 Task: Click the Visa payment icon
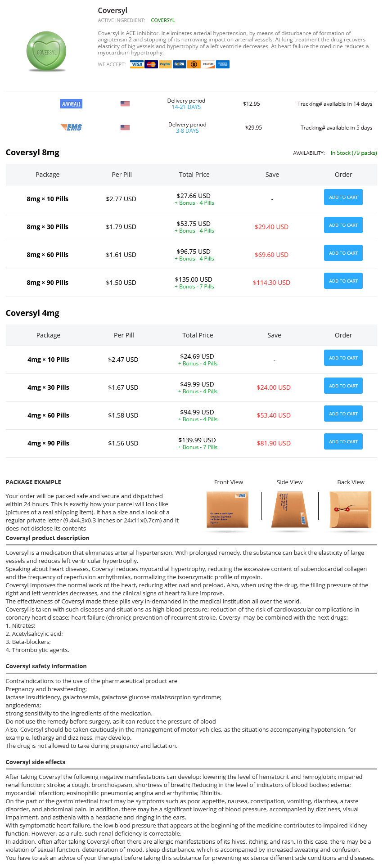(x=137, y=64)
